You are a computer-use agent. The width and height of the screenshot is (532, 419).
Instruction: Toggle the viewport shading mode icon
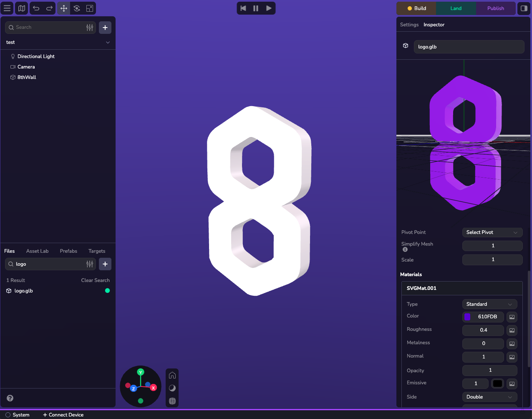(172, 388)
